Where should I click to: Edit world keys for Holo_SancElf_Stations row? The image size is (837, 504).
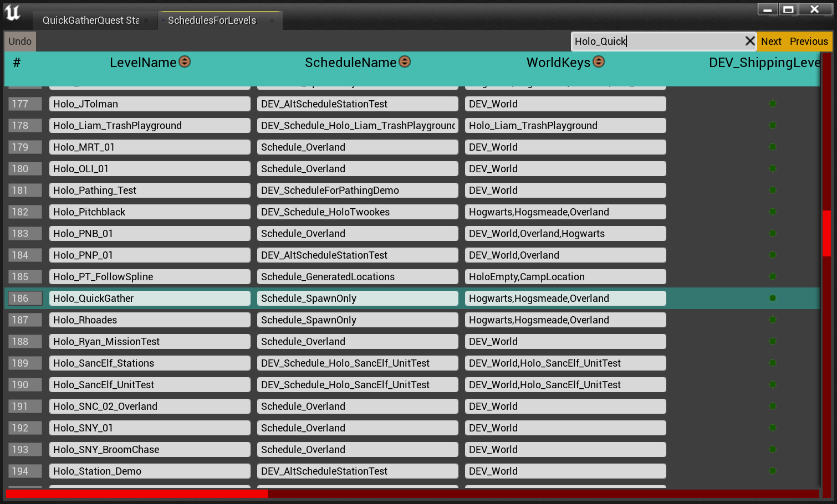(565, 363)
